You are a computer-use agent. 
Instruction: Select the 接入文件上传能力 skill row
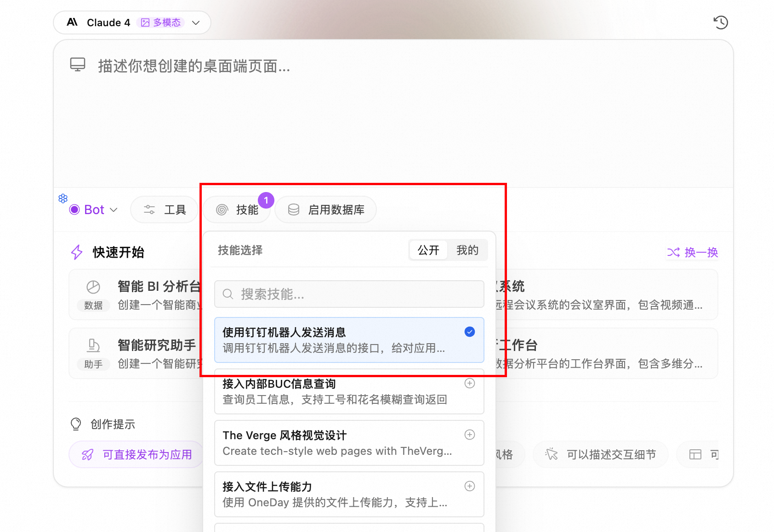pos(349,494)
